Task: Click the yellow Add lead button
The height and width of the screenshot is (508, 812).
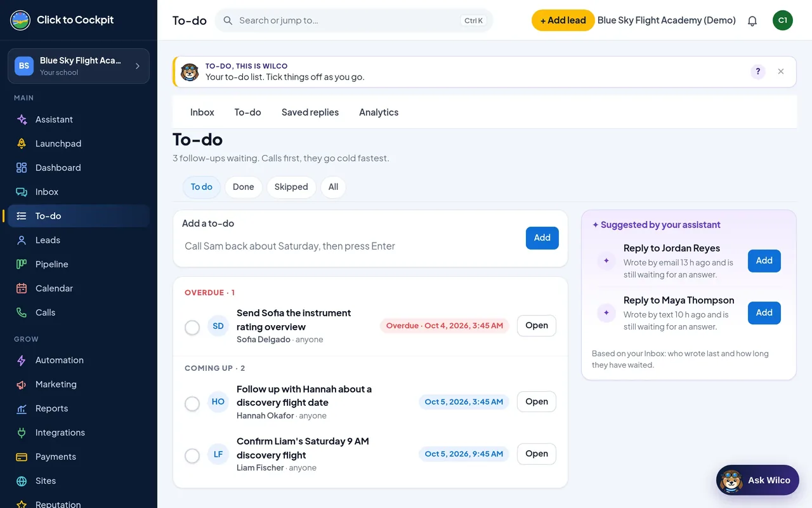Action: pos(563,20)
